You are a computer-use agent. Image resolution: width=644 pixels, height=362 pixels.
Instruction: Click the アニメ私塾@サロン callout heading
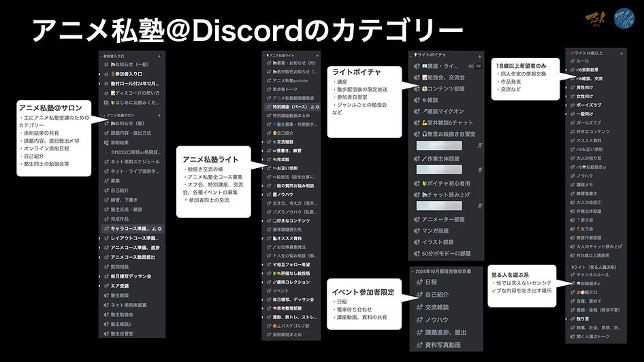[x=50, y=108]
